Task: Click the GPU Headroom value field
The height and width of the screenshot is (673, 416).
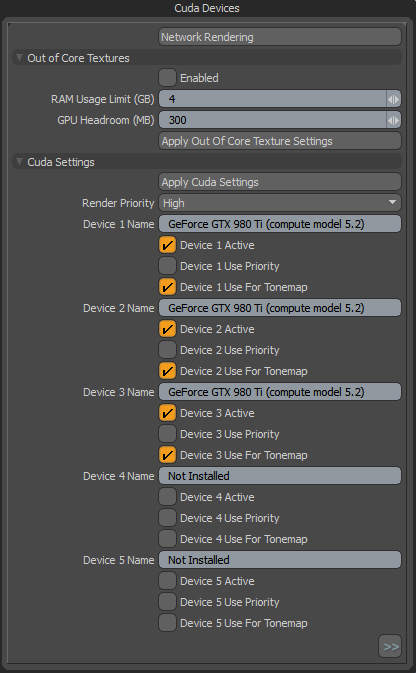Action: point(273,120)
